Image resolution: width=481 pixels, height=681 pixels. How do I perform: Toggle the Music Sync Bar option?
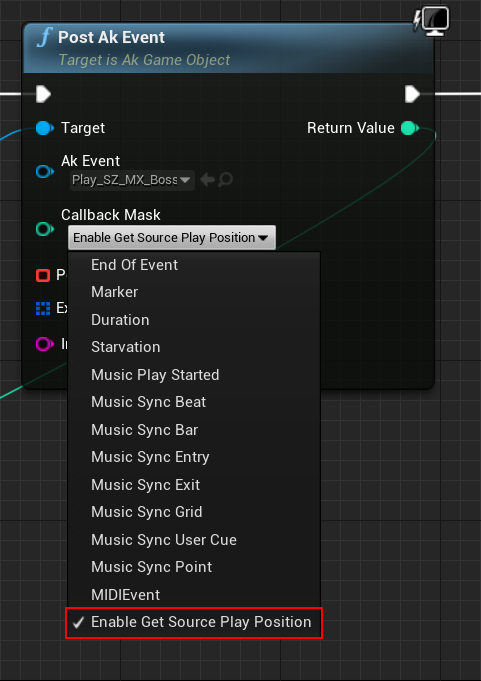(194, 430)
